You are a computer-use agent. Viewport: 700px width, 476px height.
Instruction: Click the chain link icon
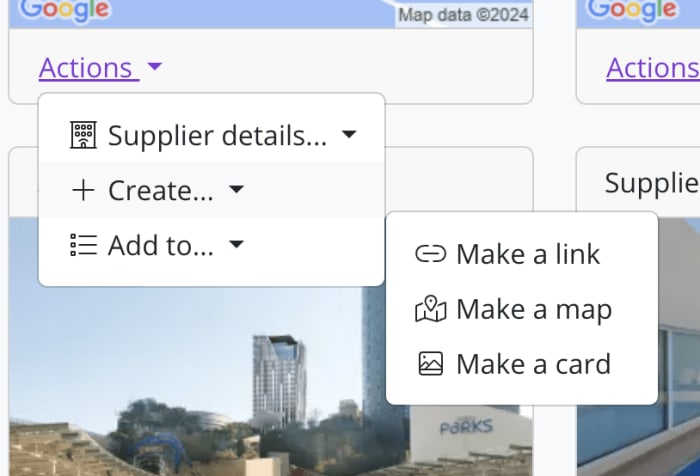pos(430,254)
